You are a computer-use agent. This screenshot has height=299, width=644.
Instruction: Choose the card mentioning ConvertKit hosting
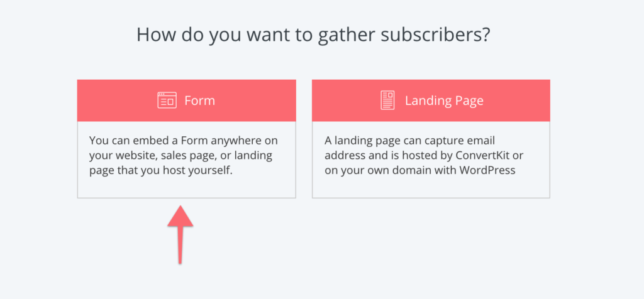tap(431, 139)
